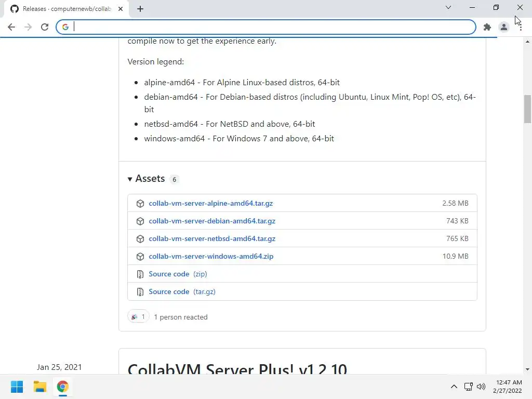532x399 pixels.
Task: Open the Windows Start menu
Action: tap(17, 387)
